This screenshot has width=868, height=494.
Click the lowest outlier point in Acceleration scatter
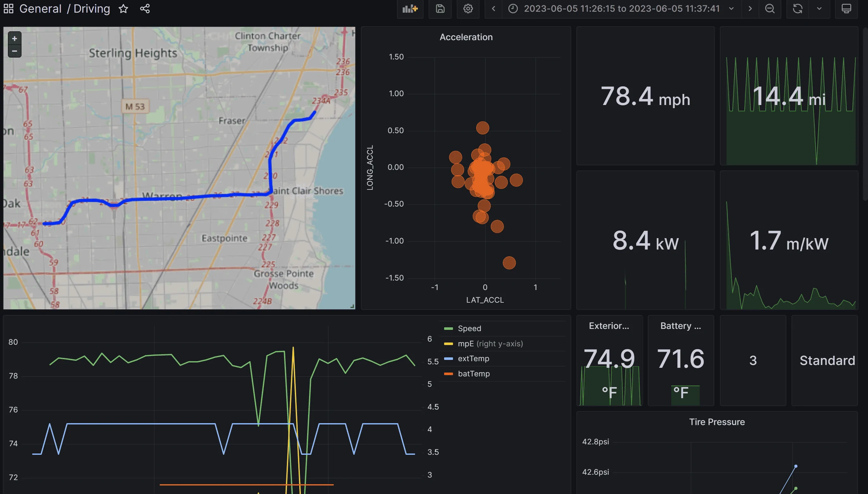[509, 262]
